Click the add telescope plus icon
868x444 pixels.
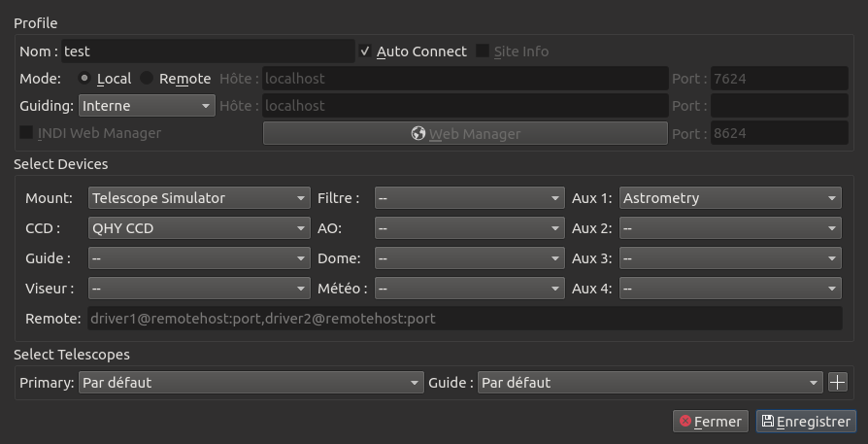[837, 382]
